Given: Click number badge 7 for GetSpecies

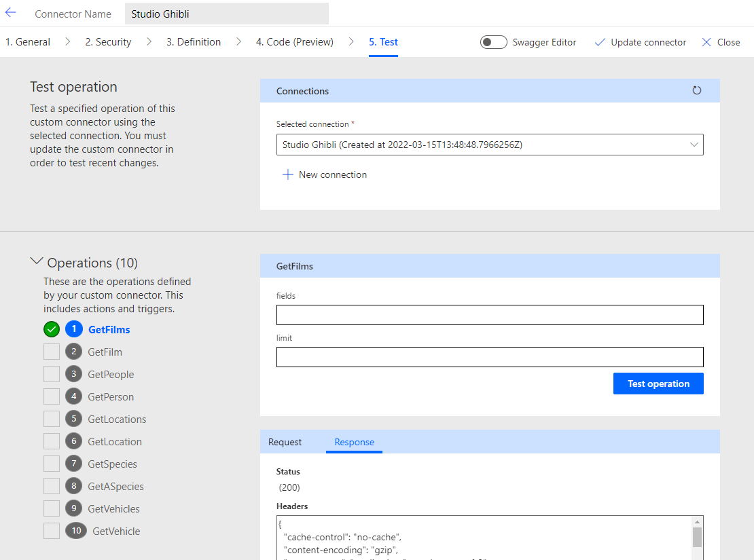Looking at the screenshot, I should point(73,464).
